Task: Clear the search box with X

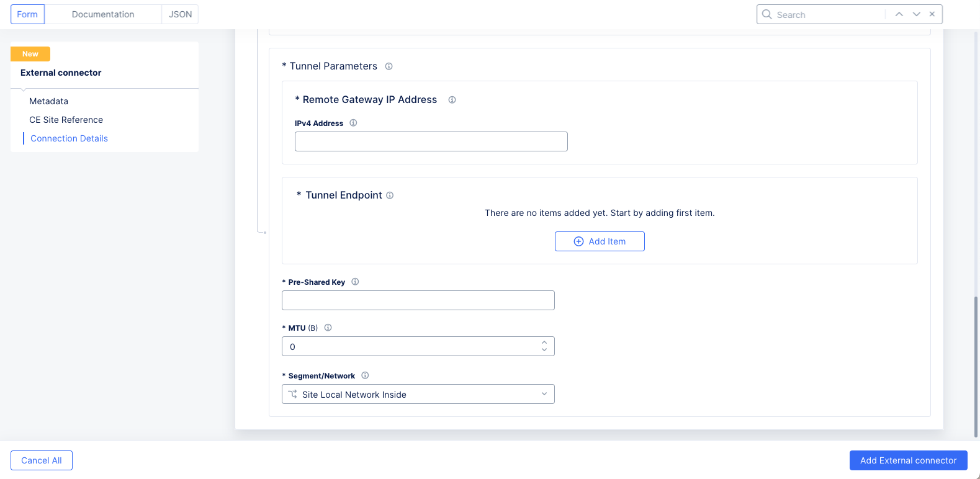Action: tap(932, 14)
